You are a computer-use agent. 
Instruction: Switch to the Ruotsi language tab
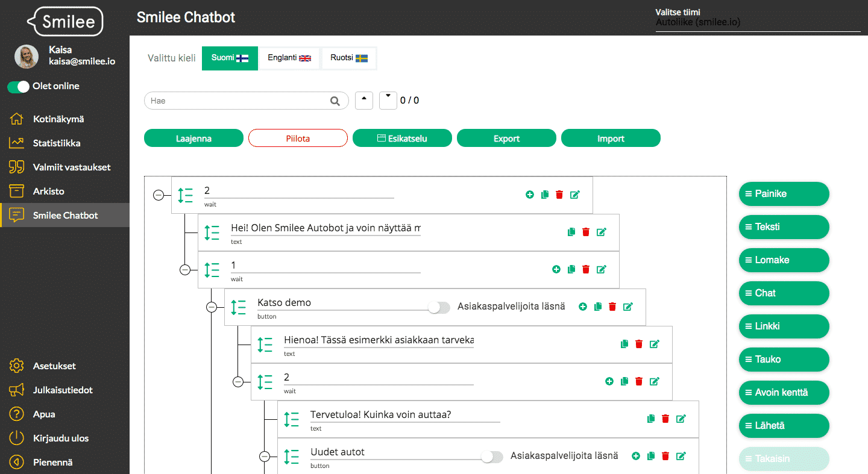point(349,58)
